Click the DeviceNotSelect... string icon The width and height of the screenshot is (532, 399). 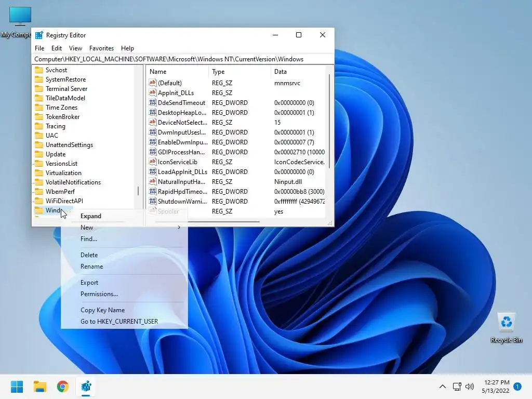point(153,122)
